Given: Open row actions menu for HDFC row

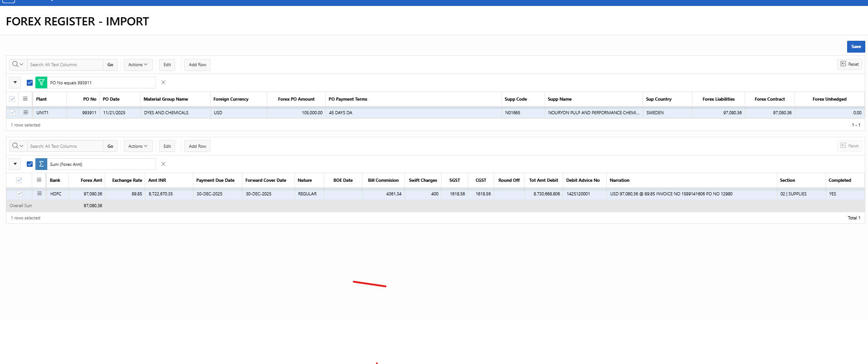Looking at the screenshot, I should point(39,194).
